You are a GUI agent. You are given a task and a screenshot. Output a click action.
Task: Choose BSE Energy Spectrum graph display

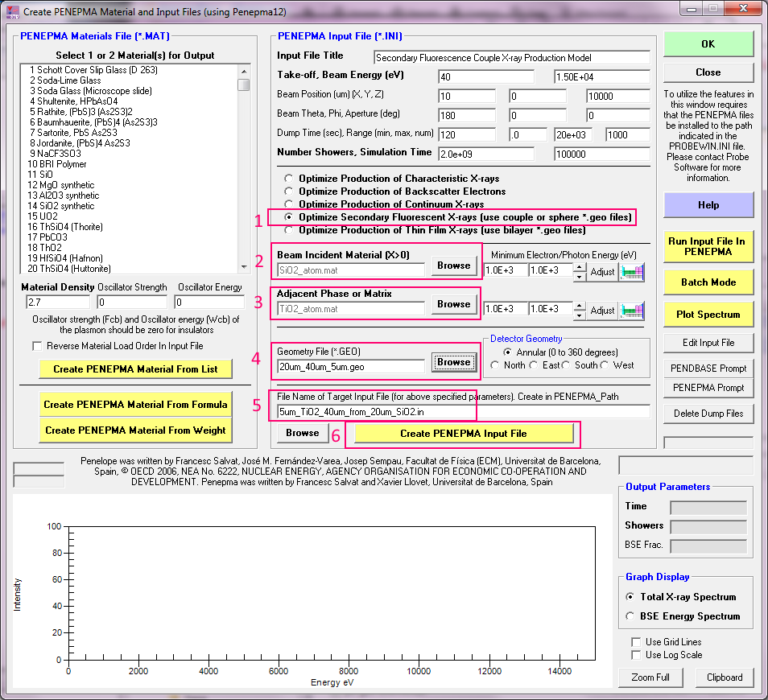point(630,616)
